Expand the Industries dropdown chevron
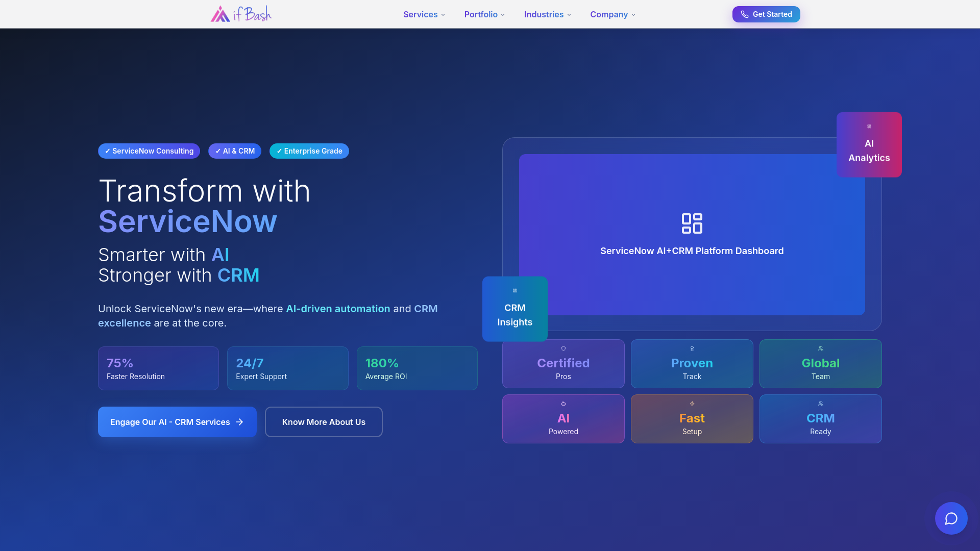Viewport: 980px width, 551px height. pyautogui.click(x=569, y=15)
